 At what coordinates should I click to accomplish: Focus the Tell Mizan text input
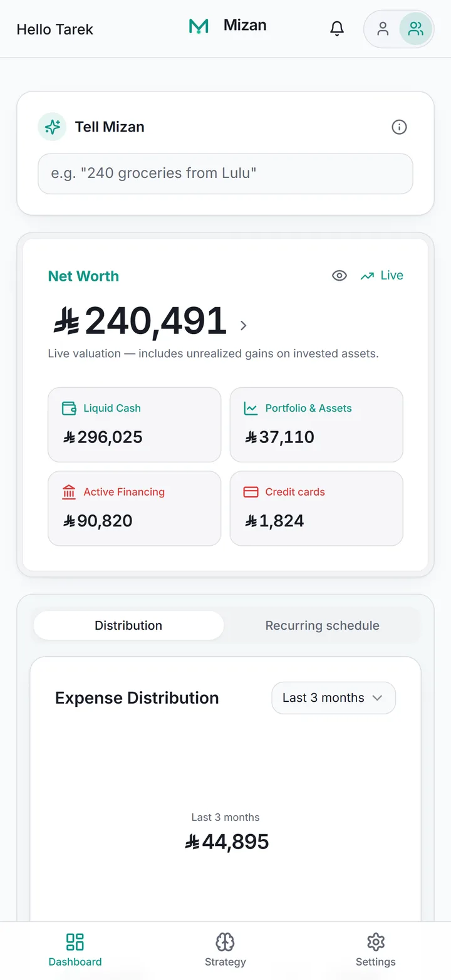pos(225,174)
